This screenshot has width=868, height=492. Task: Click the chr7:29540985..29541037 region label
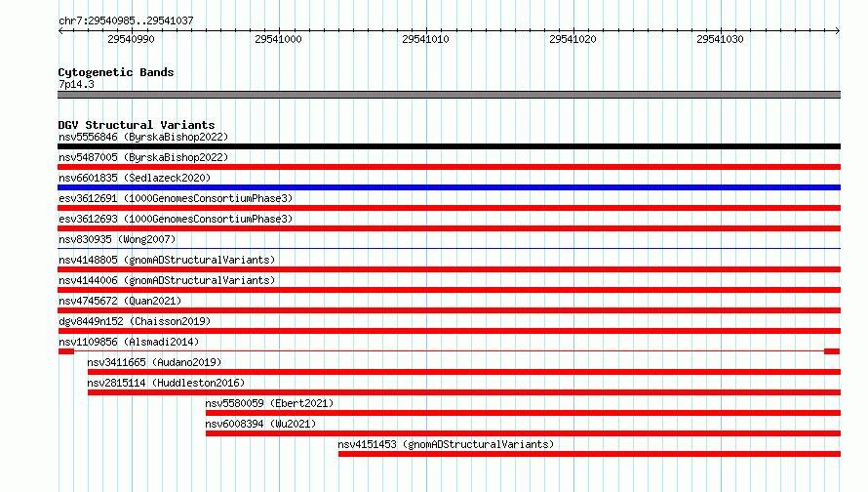pos(126,20)
